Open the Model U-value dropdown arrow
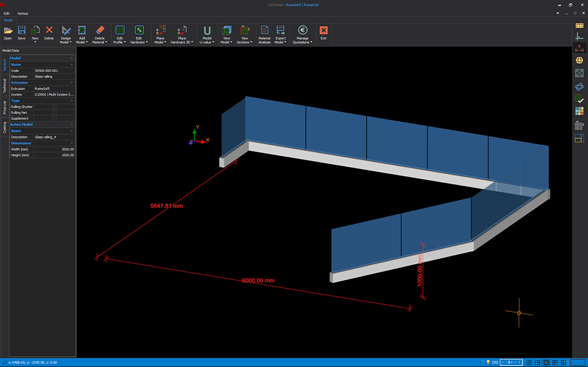 [214, 43]
